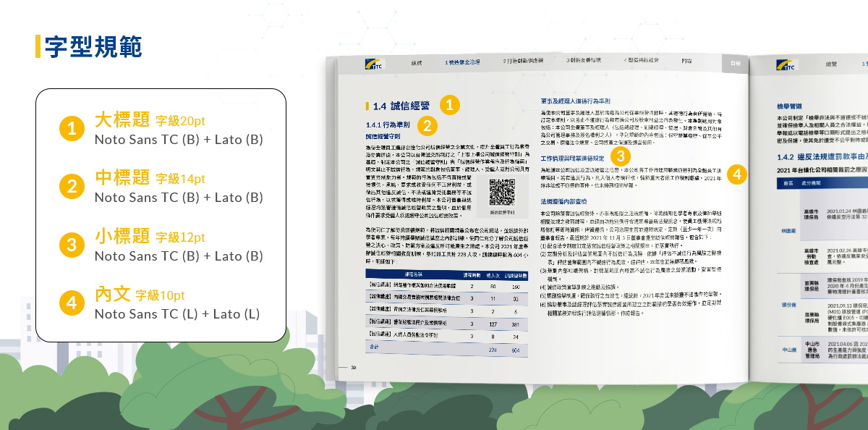Scan-click the 誠信經營守則 QR code

pyautogui.click(x=503, y=193)
